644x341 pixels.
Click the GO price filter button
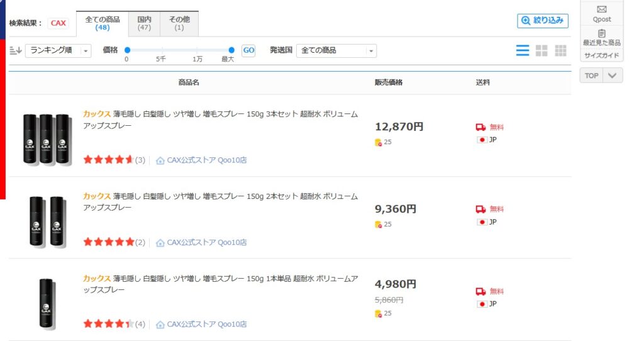coord(248,50)
